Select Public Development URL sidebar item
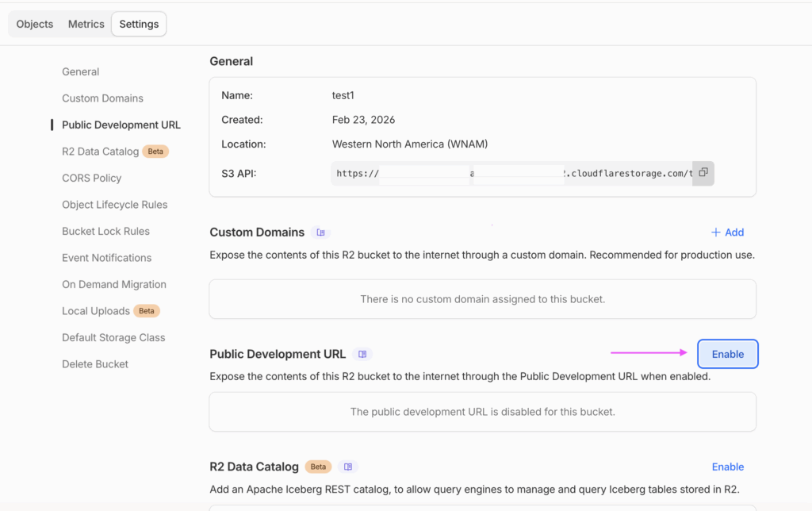 121,125
